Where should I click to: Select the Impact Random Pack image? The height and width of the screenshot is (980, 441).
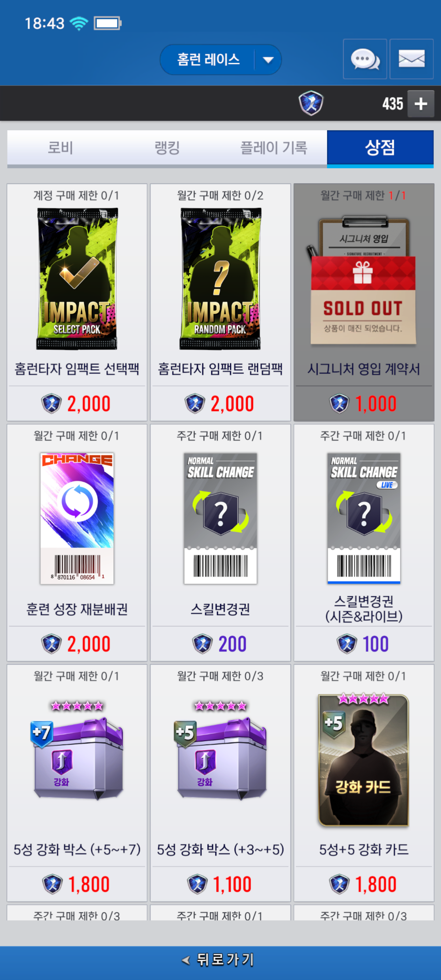pyautogui.click(x=220, y=278)
